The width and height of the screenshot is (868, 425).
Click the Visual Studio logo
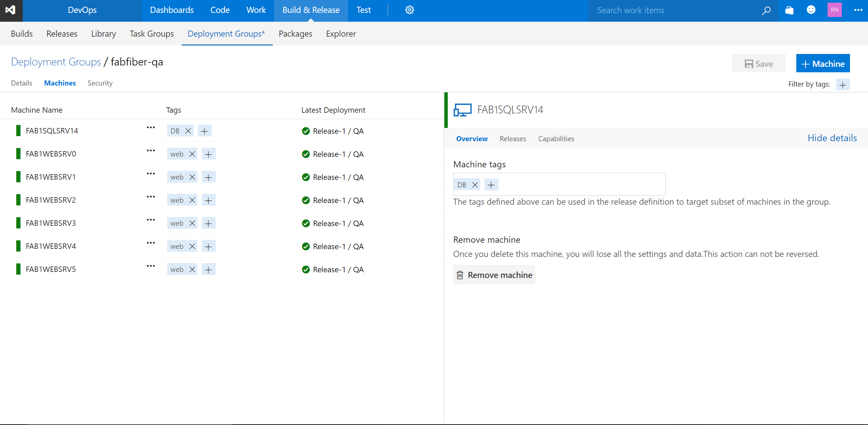(x=11, y=10)
